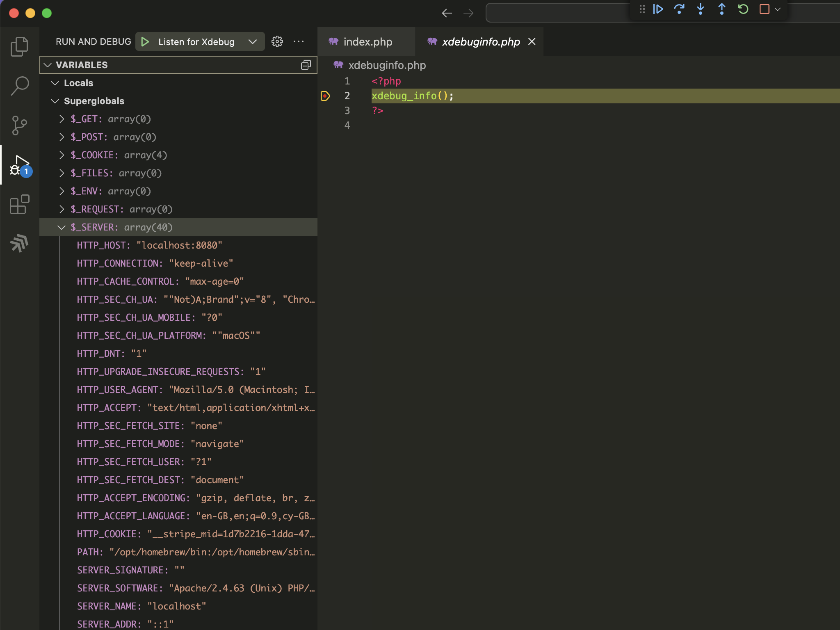Open the Search sidebar
The width and height of the screenshot is (840, 630).
tap(19, 86)
